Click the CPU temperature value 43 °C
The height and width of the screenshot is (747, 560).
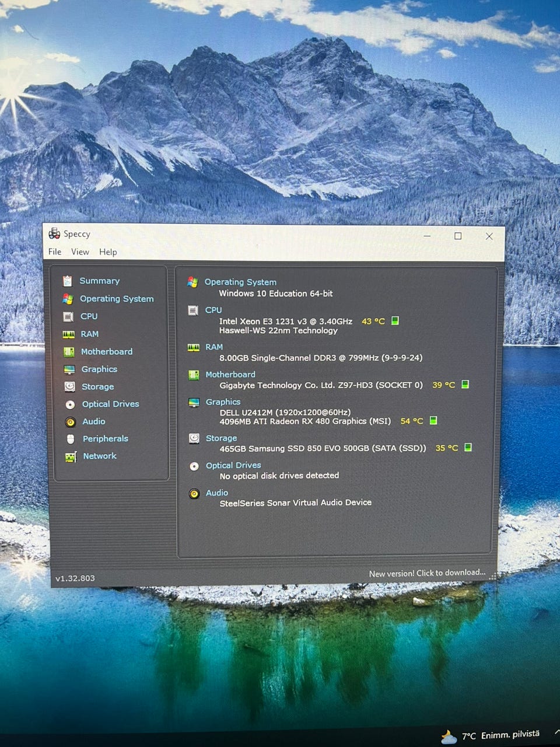point(373,322)
